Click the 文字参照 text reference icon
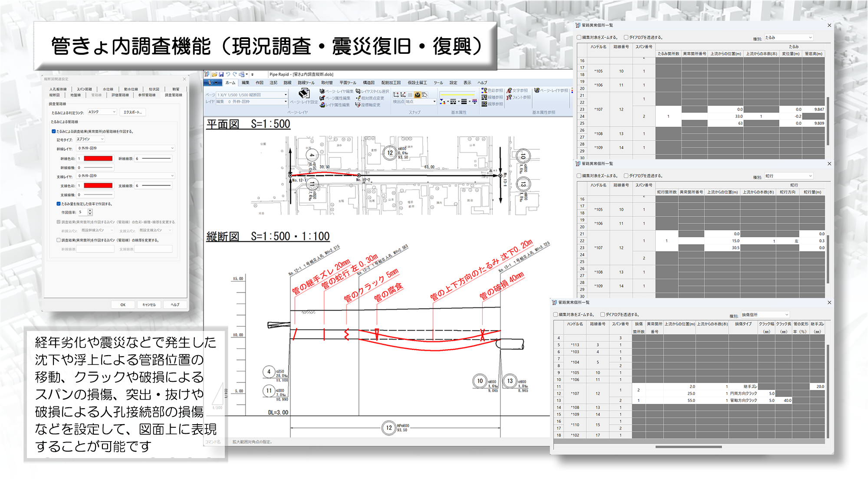868x488 pixels. [510, 91]
